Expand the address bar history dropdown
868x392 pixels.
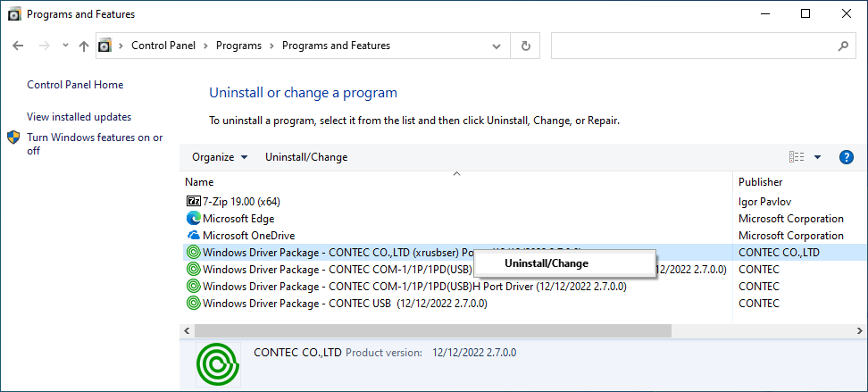point(497,46)
